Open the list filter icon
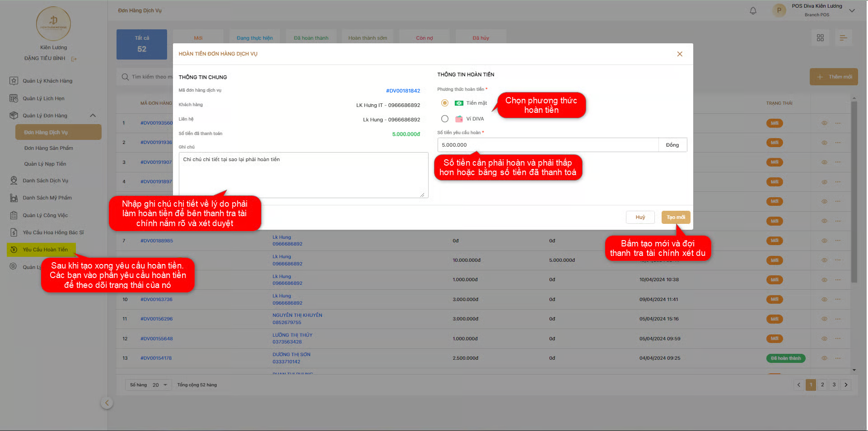 [x=843, y=38]
